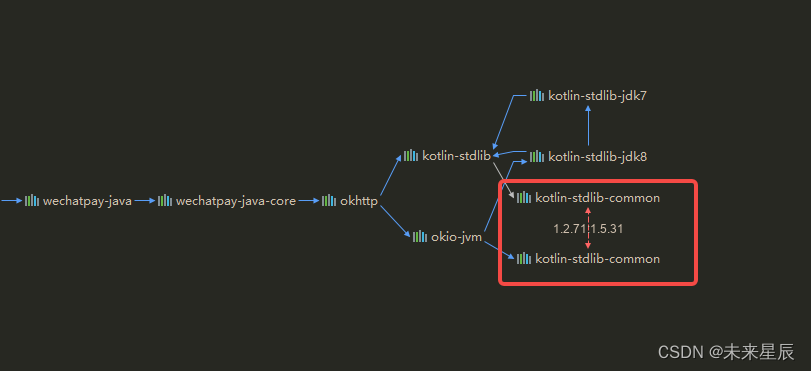The height and width of the screenshot is (371, 811).
Task: Click the lower kotlin-stdlib-common library icon
Action: (524, 258)
